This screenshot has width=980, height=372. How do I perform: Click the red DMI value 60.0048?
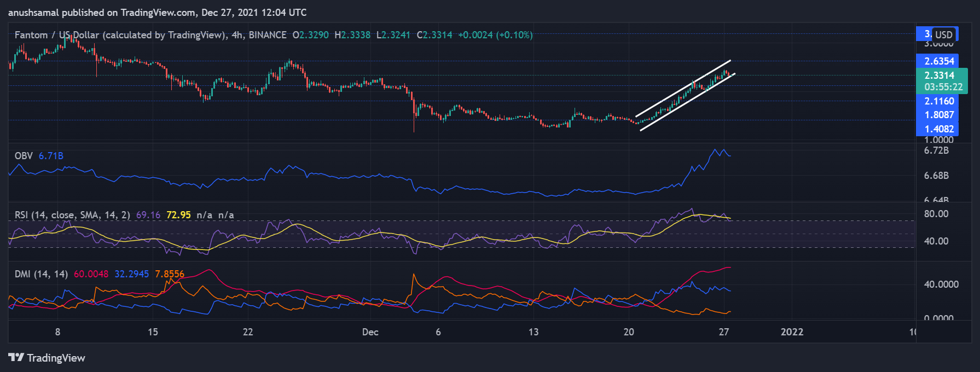point(91,274)
